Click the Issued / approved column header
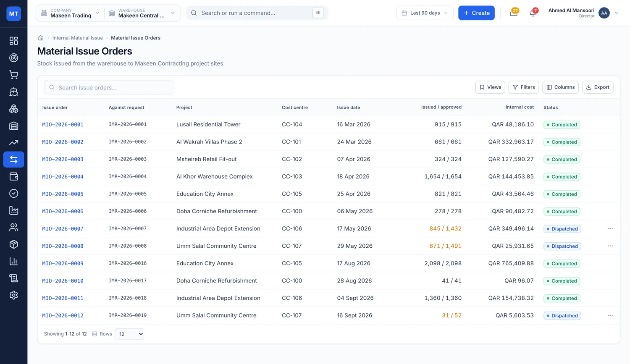The image size is (630, 364). [441, 107]
